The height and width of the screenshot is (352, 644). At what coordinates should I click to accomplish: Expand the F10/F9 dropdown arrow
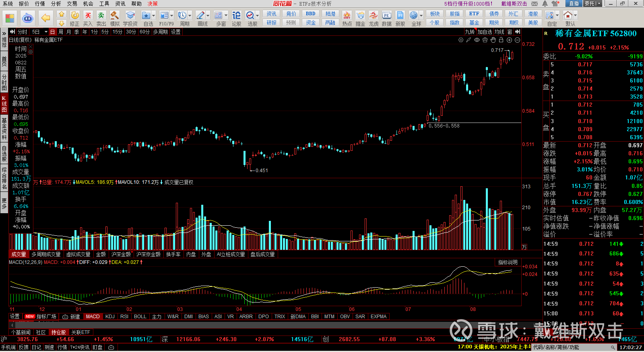tap(171, 16)
